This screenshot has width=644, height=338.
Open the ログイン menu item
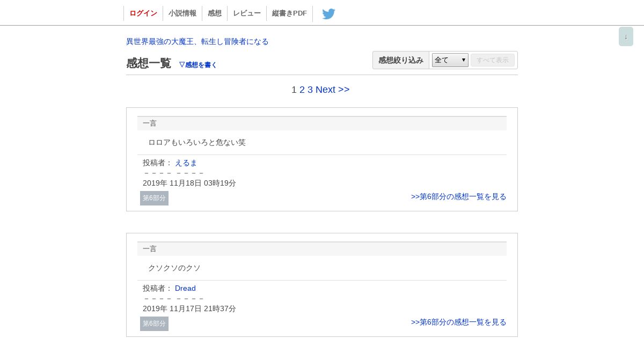[x=143, y=13]
